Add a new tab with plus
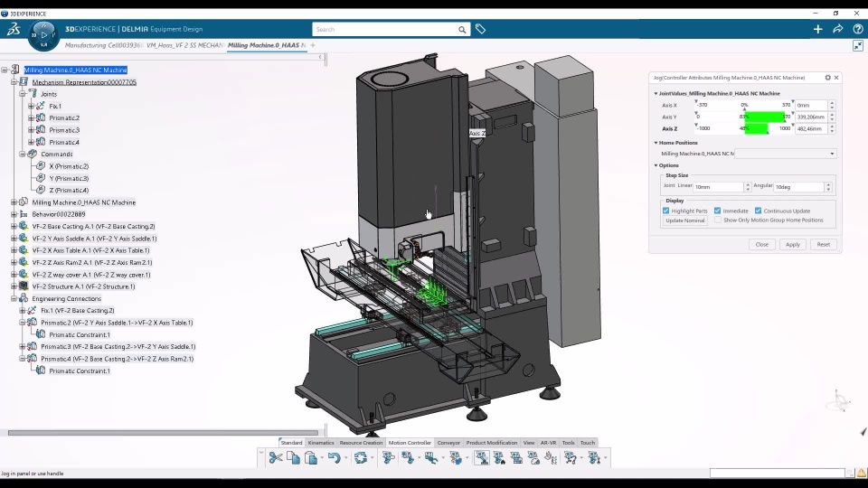Viewport: 868px width, 488px height. click(x=313, y=45)
